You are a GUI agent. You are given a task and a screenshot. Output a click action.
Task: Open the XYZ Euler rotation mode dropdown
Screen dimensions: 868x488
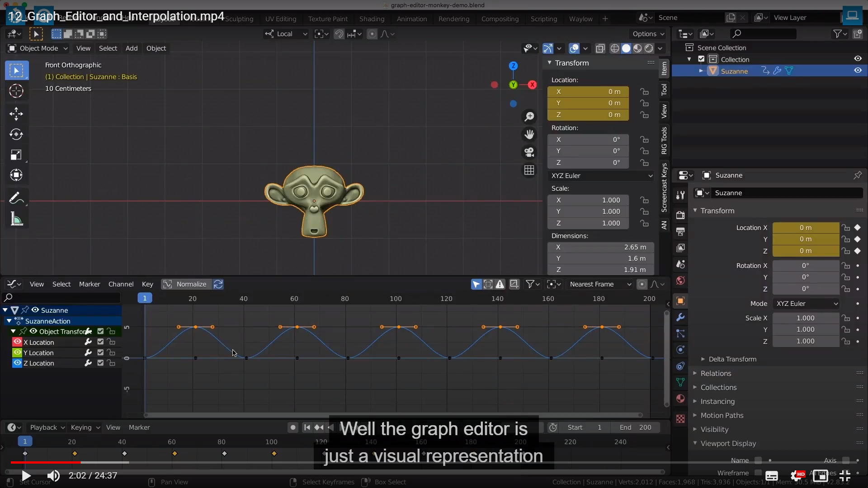coord(601,176)
